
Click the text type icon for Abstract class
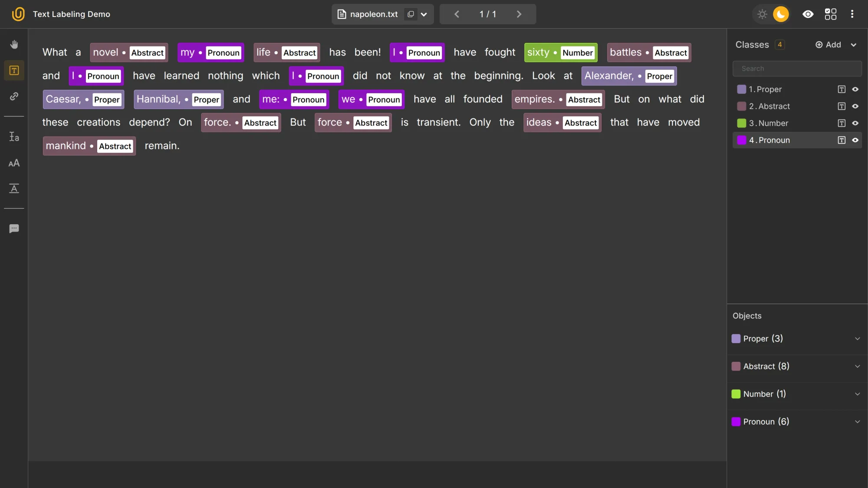[842, 106]
